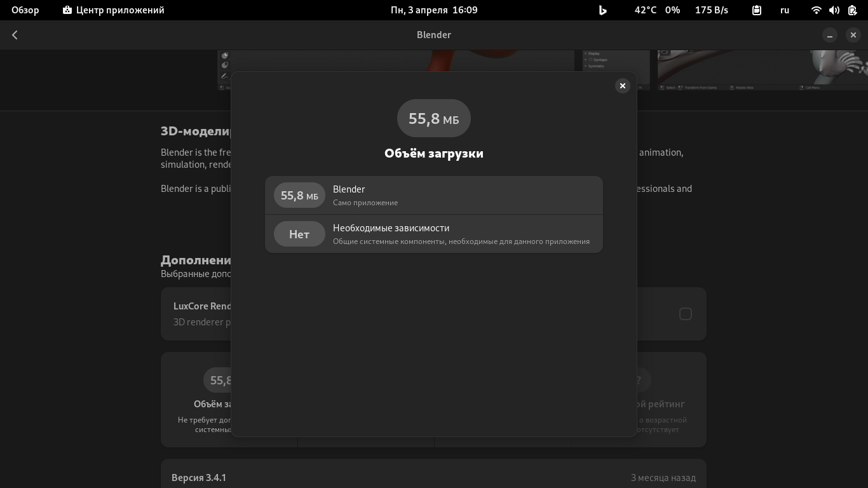Minimize the Blender app window
The image size is (868, 488).
click(830, 35)
